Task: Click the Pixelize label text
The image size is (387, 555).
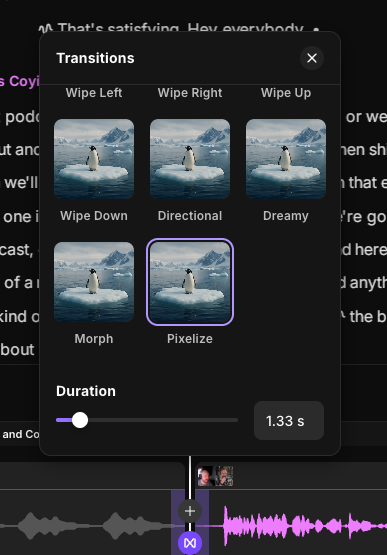Action: [x=190, y=339]
